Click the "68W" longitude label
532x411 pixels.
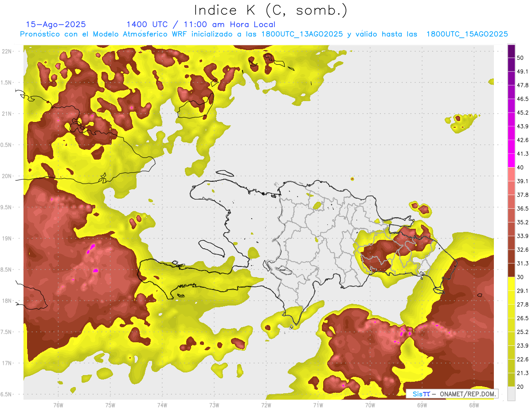[474, 405]
